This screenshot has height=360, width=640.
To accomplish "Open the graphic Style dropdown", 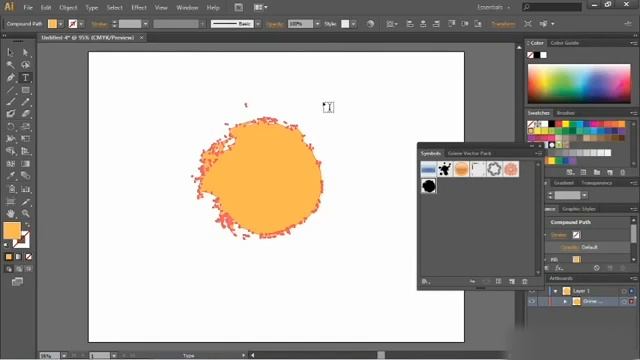I will (353, 24).
